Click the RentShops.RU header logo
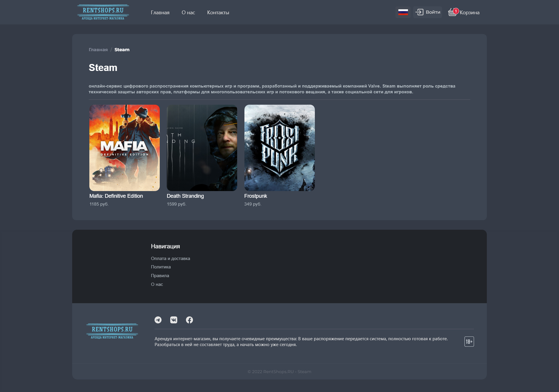 click(x=103, y=12)
